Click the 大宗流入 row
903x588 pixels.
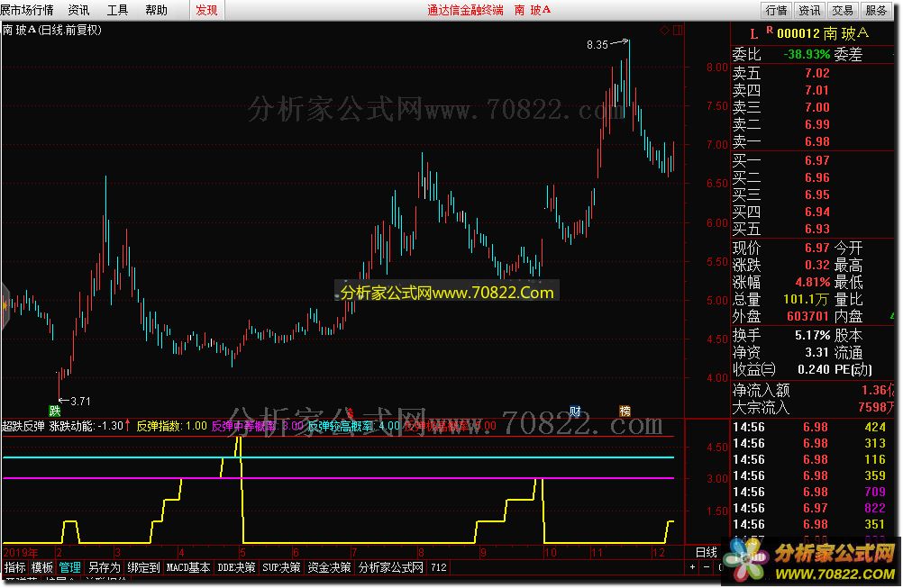tap(813, 408)
